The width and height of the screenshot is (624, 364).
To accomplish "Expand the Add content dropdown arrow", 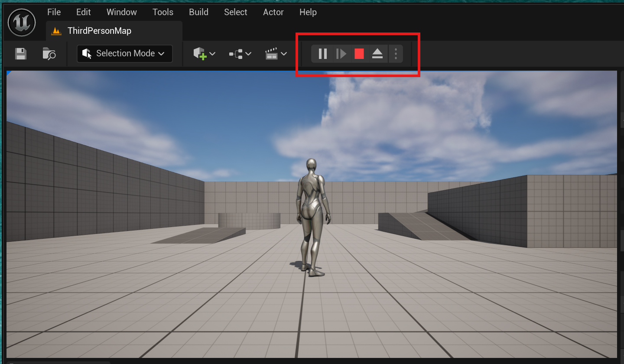I will 213,54.
